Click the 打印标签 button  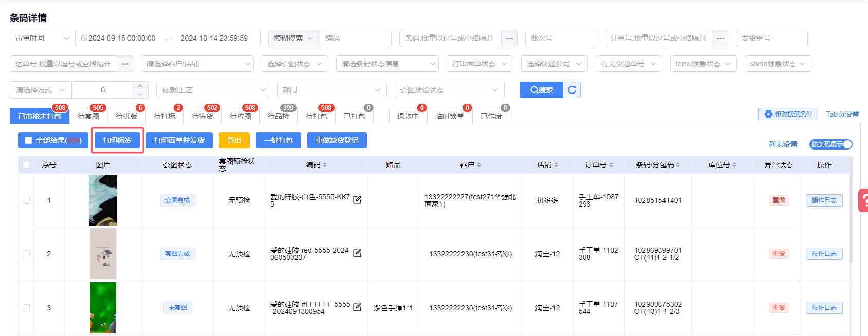tap(117, 140)
